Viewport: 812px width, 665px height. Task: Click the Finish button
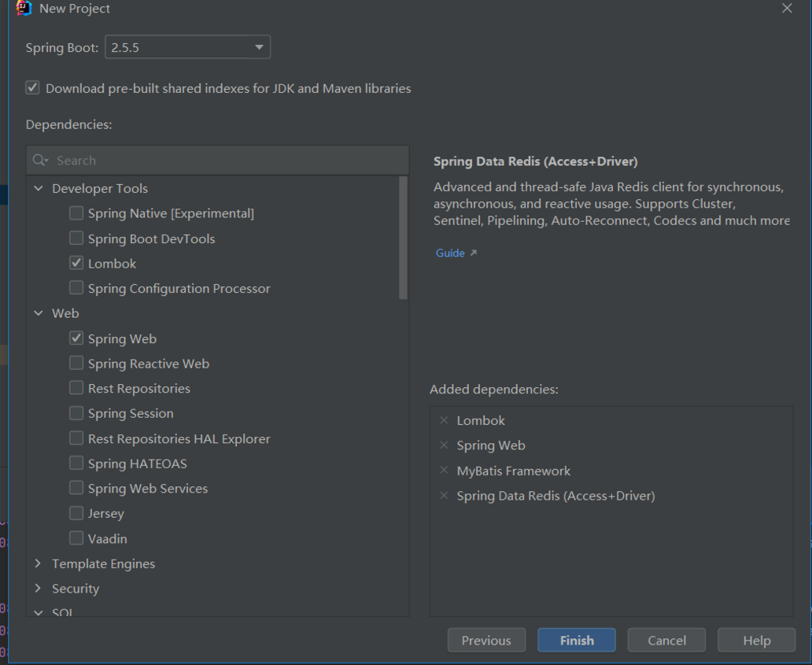point(577,640)
